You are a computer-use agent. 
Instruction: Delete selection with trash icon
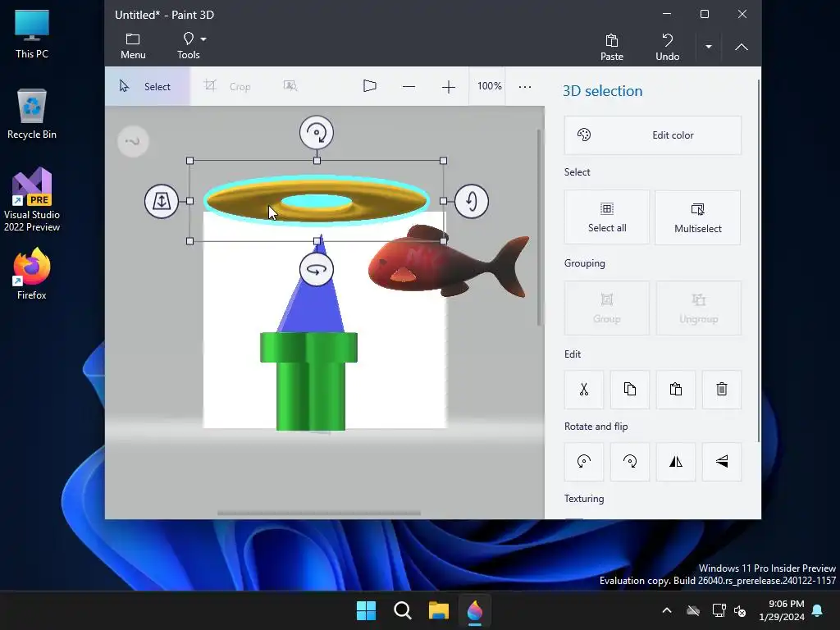[722, 389]
